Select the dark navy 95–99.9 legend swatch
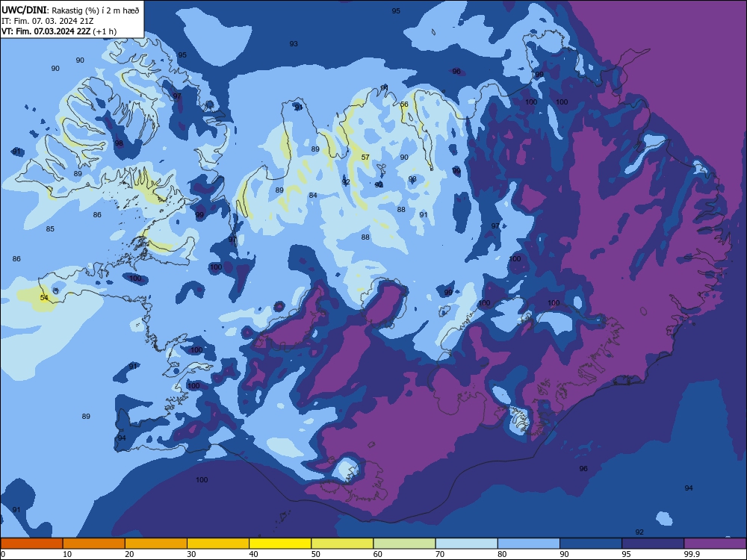This screenshot has width=747, height=560. 653,544
